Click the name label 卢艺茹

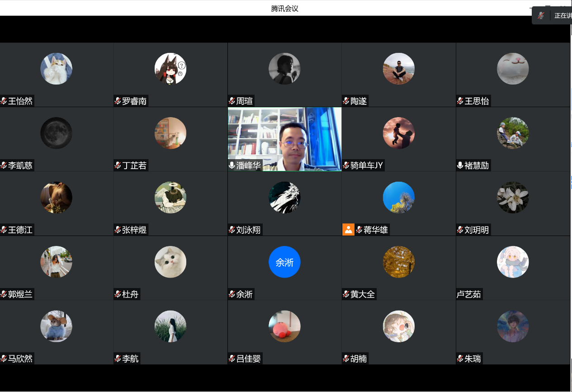[x=469, y=295]
